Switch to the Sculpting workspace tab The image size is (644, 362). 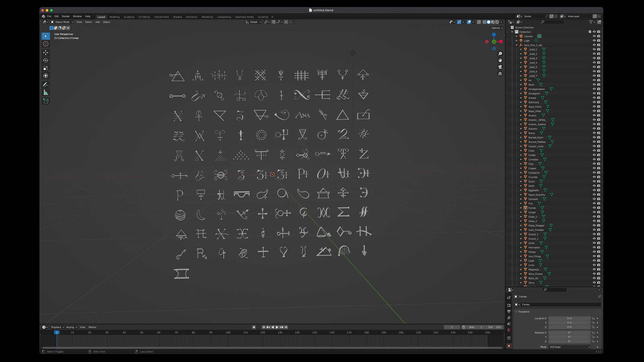click(x=129, y=17)
